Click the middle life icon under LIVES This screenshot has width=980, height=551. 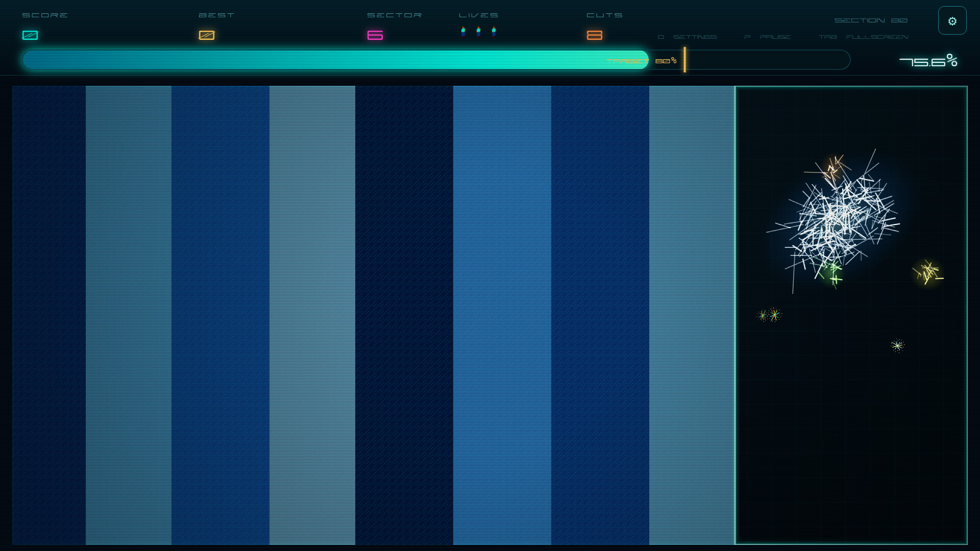point(478,32)
